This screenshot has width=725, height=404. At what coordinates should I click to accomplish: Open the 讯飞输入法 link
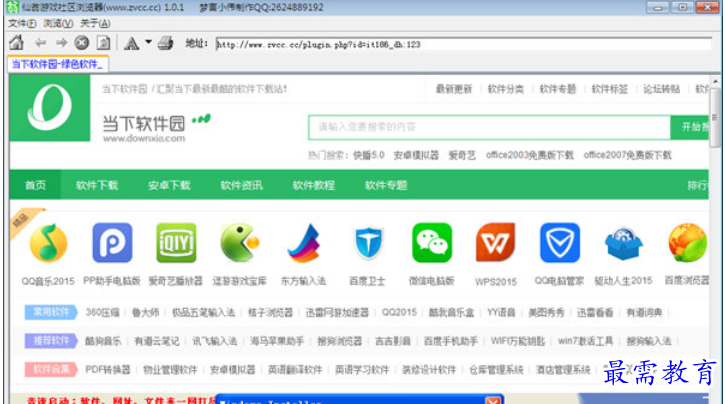pos(215,341)
